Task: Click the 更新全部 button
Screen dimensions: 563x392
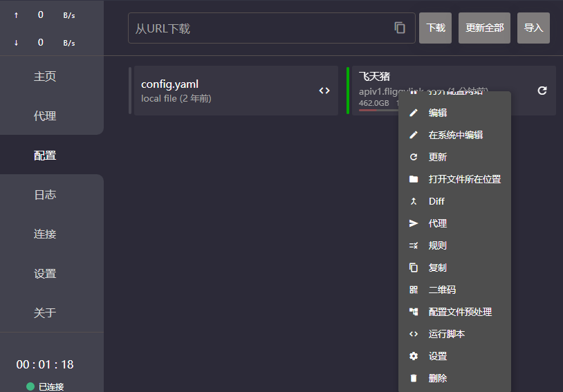Action: pos(484,28)
